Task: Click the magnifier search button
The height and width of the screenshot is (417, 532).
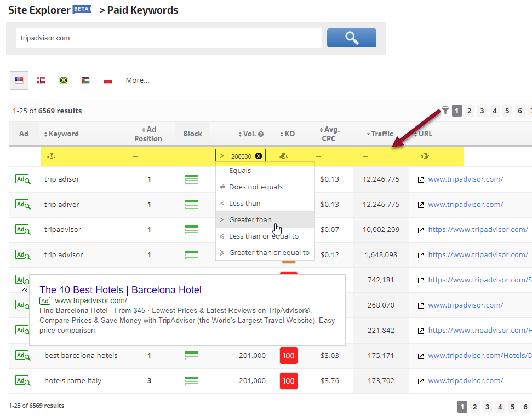Action: click(351, 38)
